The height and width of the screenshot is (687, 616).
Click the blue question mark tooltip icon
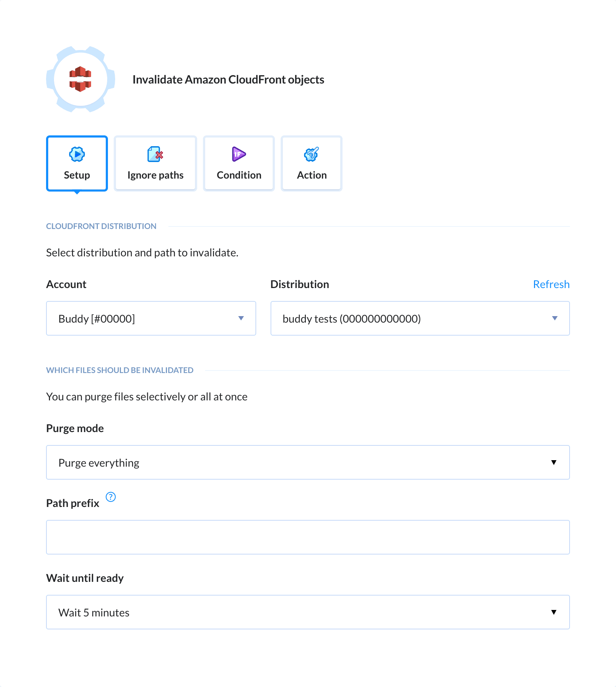(x=111, y=497)
